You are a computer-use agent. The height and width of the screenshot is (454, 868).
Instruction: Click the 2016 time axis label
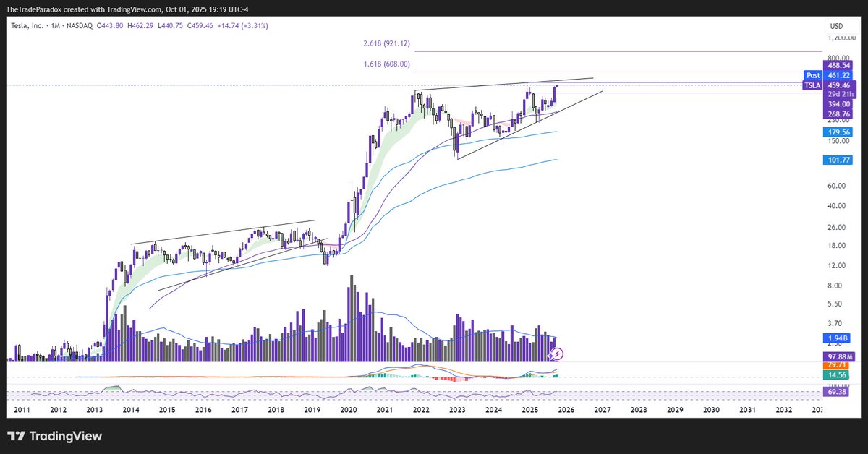[203, 410]
